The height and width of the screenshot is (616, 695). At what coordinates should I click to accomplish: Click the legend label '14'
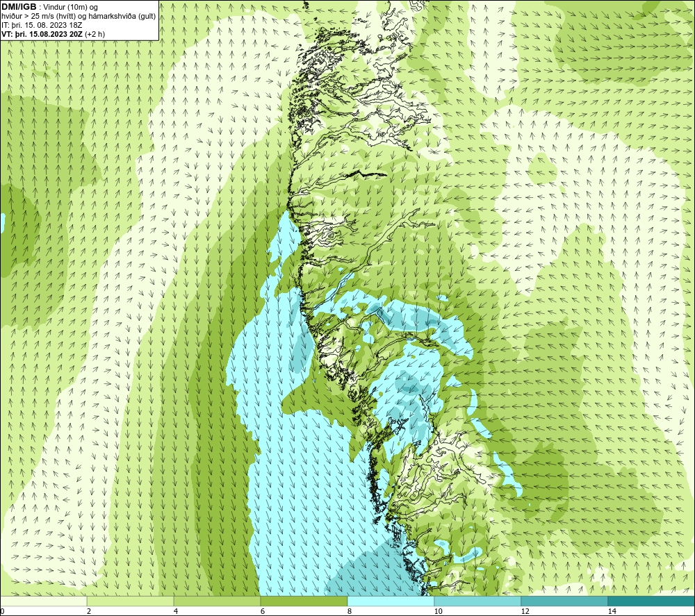click(x=612, y=611)
